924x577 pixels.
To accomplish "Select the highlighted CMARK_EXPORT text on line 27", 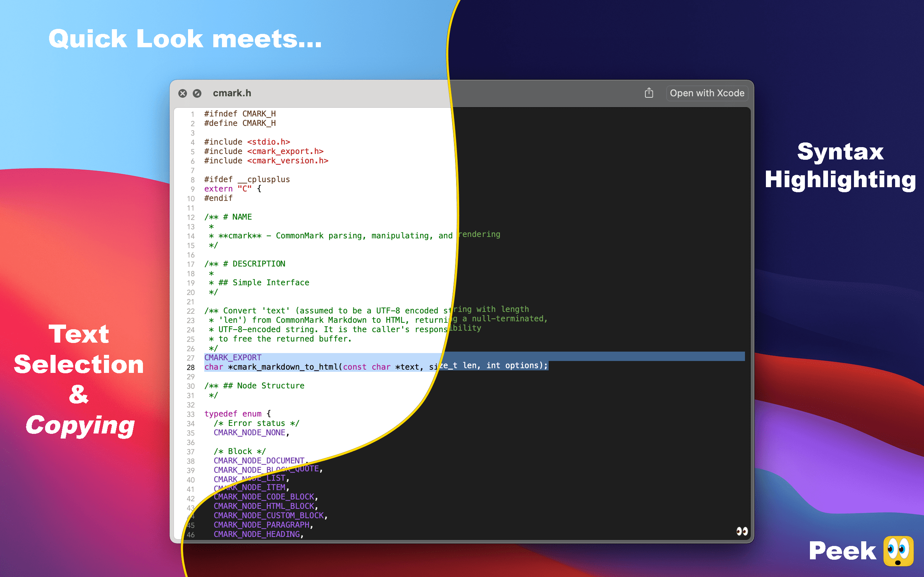I will 232,357.
